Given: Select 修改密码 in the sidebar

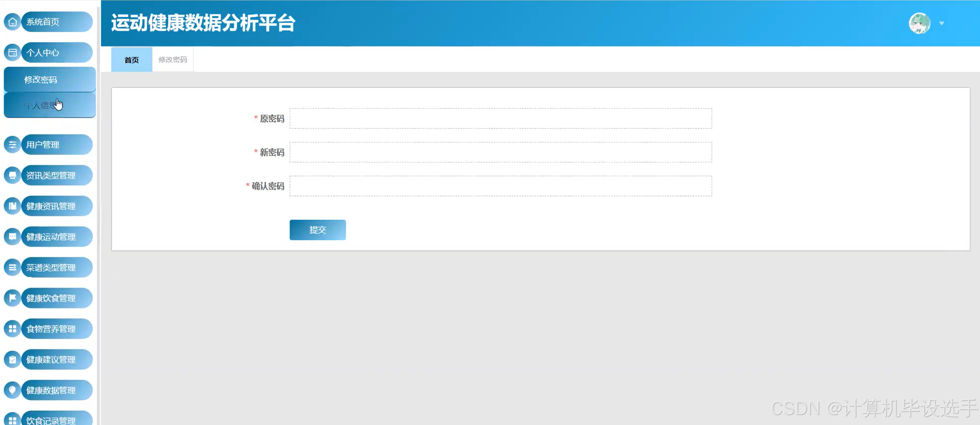Looking at the screenshot, I should click(49, 80).
